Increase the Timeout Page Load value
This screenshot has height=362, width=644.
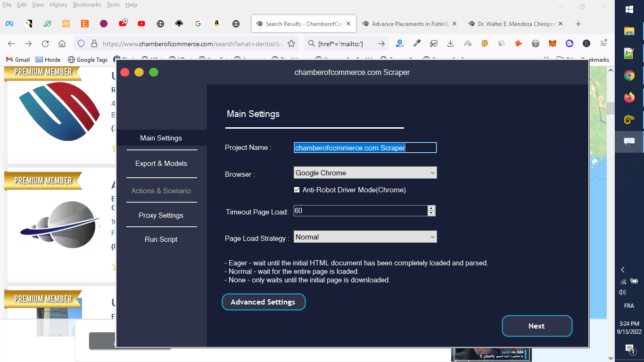pos(431,208)
